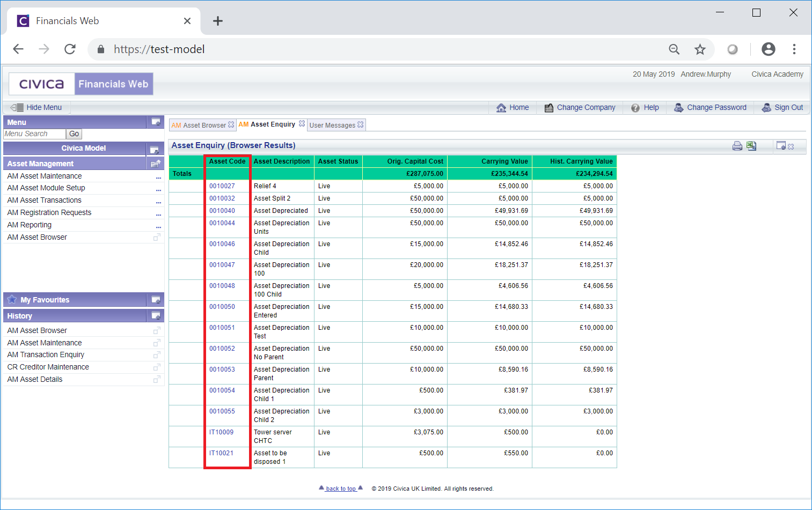The image size is (812, 510).
Task: Collapse the History panel
Action: [156, 316]
